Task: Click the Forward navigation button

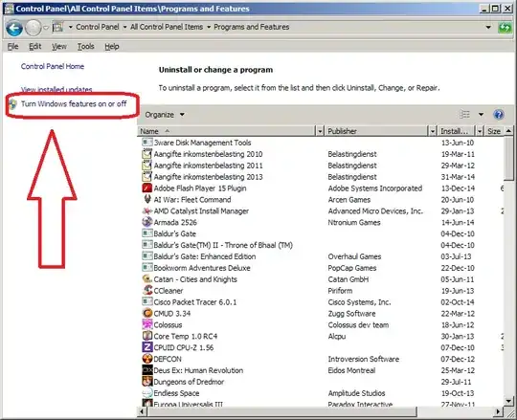Action: (34, 28)
